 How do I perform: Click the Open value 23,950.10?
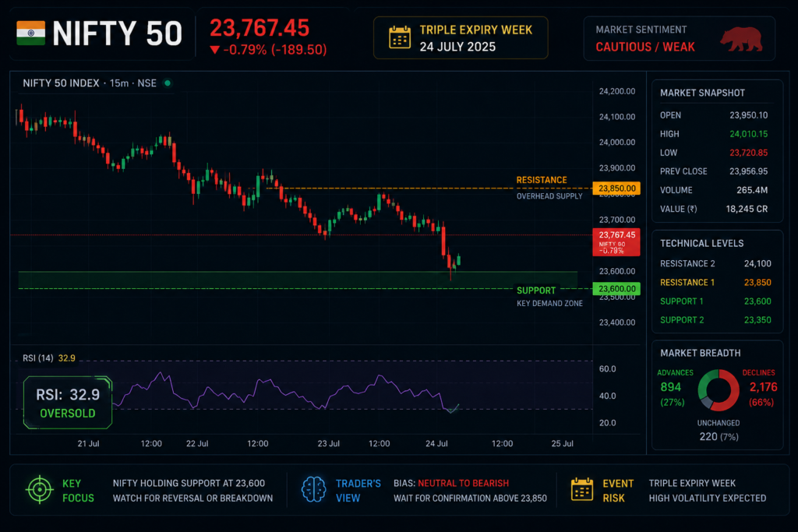click(748, 115)
